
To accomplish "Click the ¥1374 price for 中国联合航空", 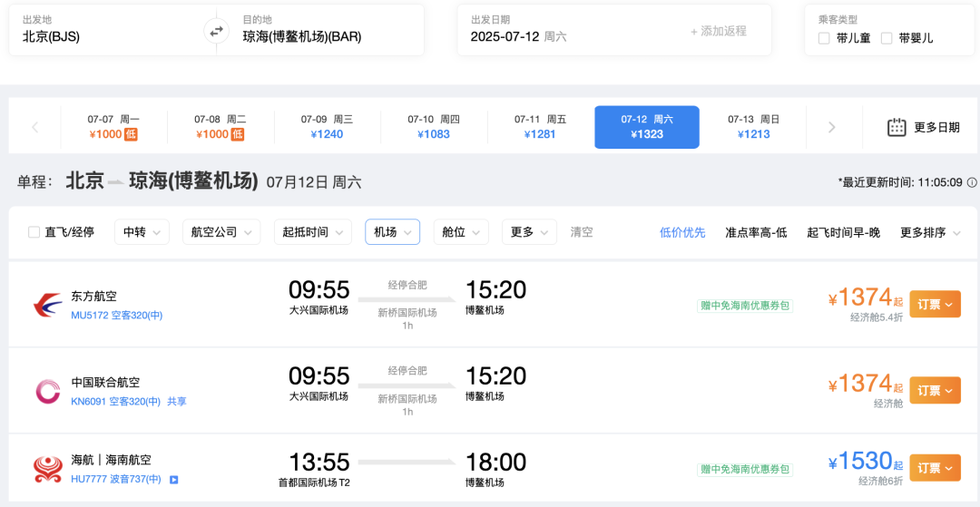I will (865, 384).
